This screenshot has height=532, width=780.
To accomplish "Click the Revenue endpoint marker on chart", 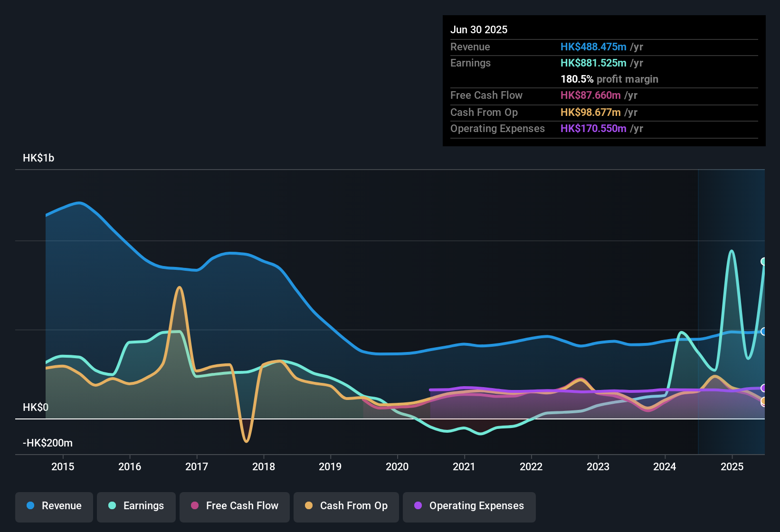I will (764, 332).
